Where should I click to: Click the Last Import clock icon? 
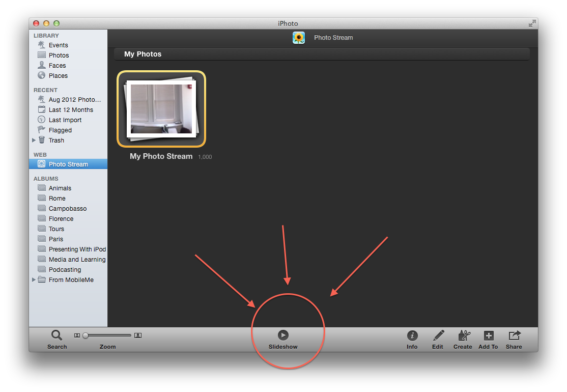(42, 120)
